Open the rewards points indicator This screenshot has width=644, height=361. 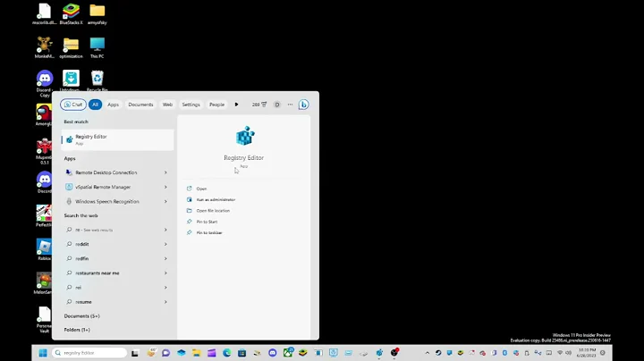click(259, 105)
